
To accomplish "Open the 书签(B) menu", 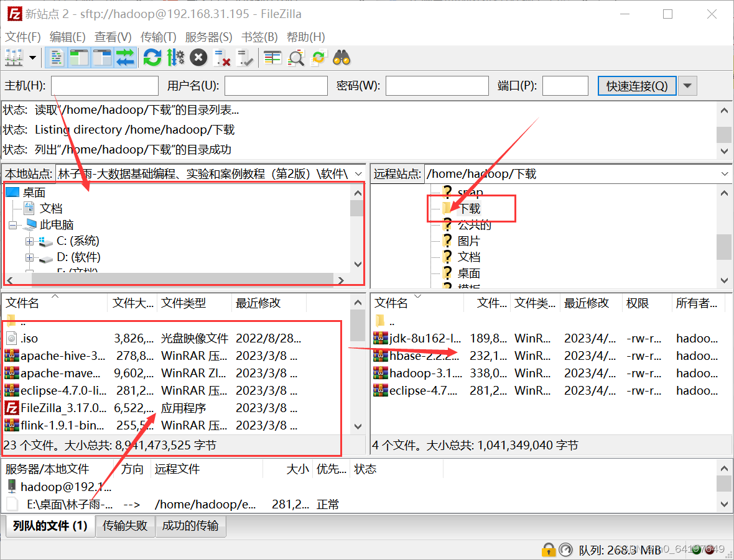I will click(259, 37).
